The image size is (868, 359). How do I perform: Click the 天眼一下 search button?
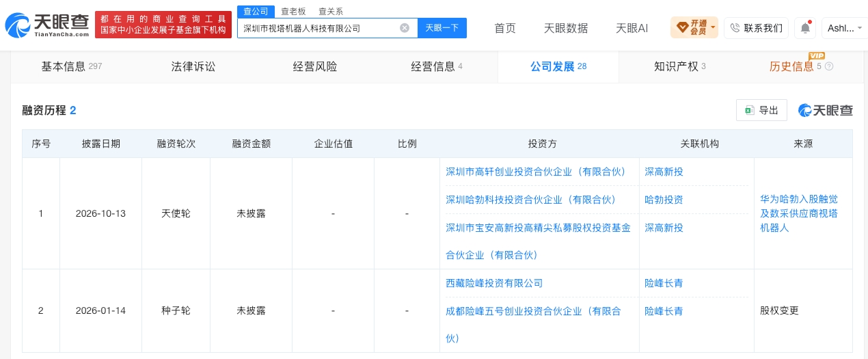[x=442, y=28]
